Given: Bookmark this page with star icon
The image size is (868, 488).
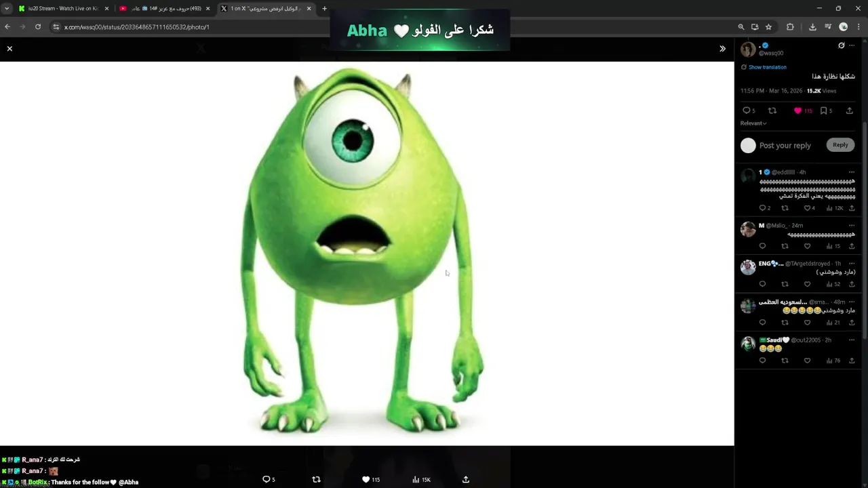Looking at the screenshot, I should click(x=768, y=26).
